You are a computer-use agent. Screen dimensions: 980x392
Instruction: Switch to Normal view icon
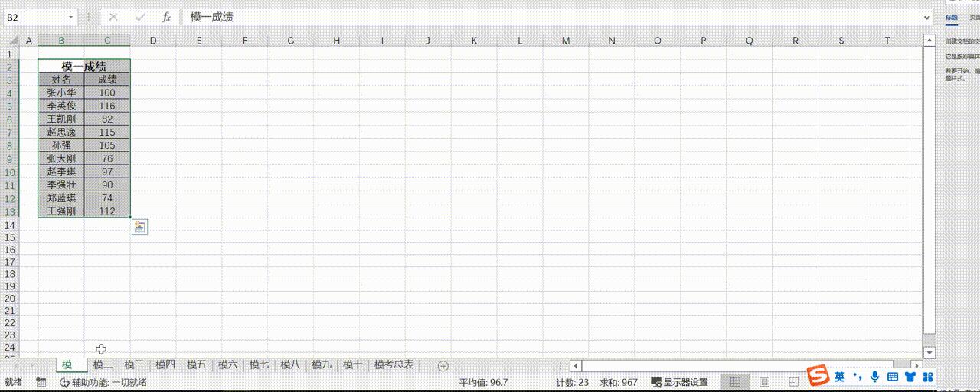point(735,382)
